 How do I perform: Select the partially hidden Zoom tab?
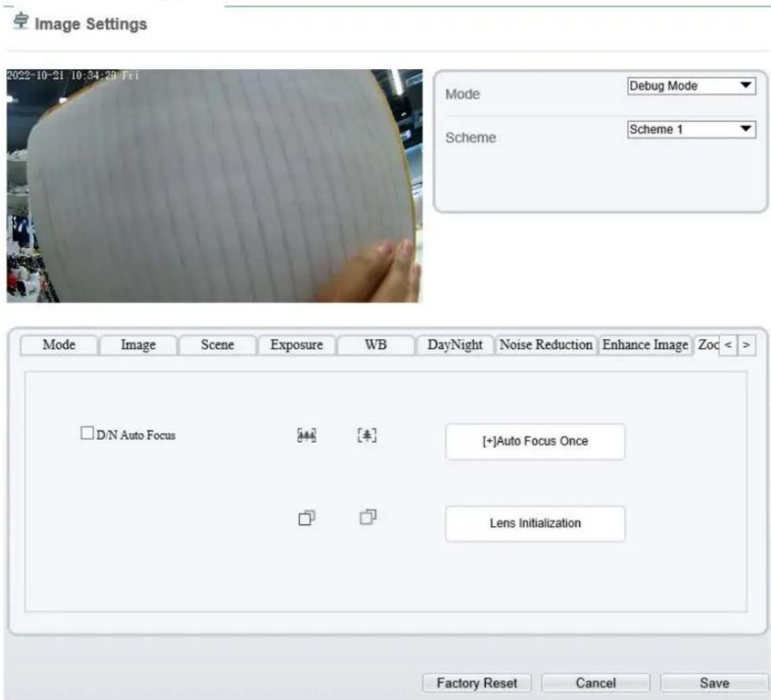click(707, 345)
